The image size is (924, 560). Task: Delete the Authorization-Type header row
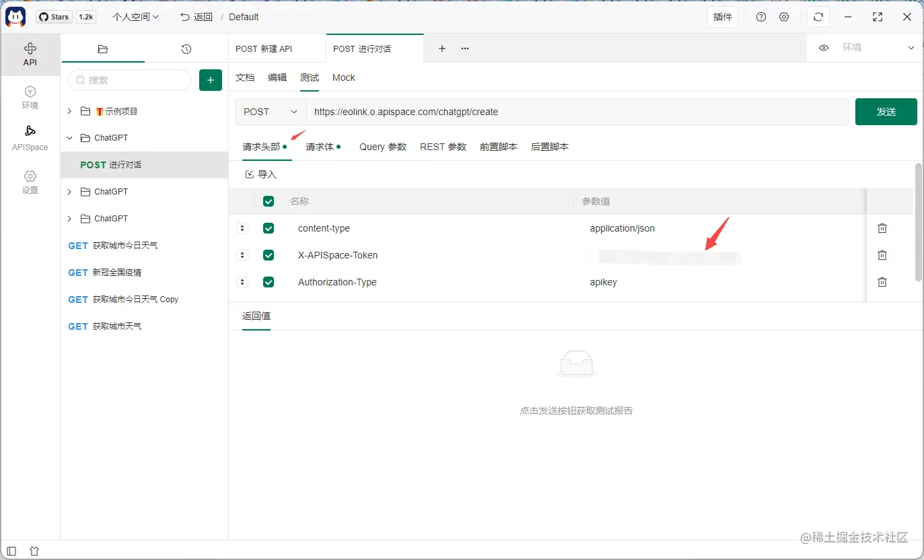click(x=882, y=282)
